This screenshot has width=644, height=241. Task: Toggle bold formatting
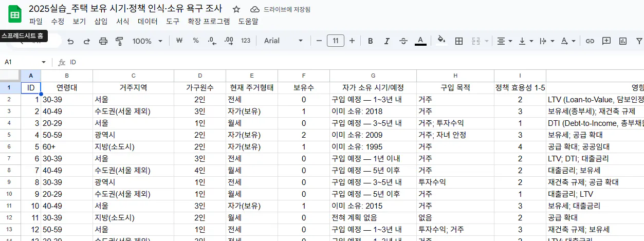(370, 41)
